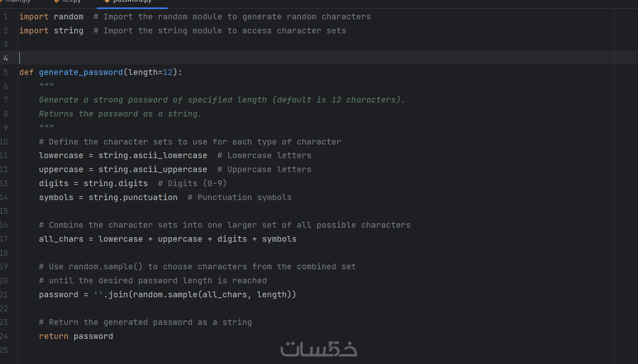638x364 pixels.
Task: Click line number 5 in the gutter
Action: (x=6, y=72)
